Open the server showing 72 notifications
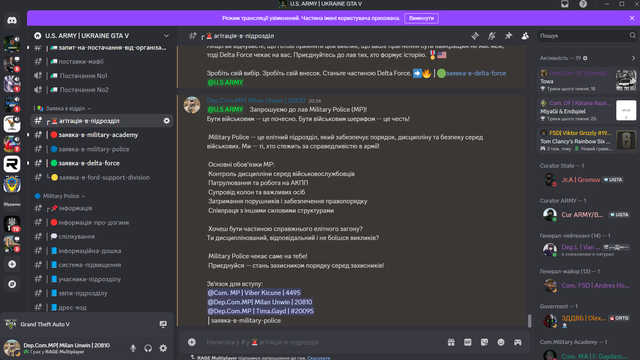Image resolution: width=640 pixels, height=360 pixels. tap(12, 224)
